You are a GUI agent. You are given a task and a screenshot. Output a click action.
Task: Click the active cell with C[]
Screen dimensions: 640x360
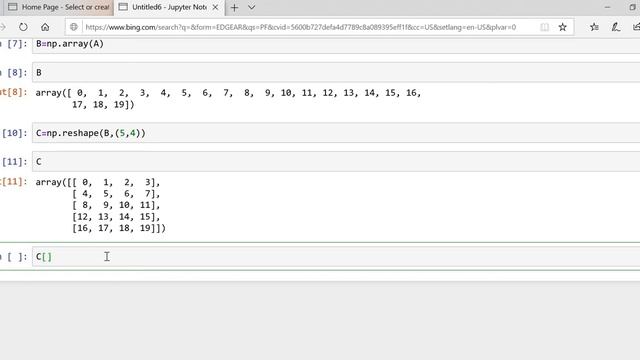coord(336,257)
